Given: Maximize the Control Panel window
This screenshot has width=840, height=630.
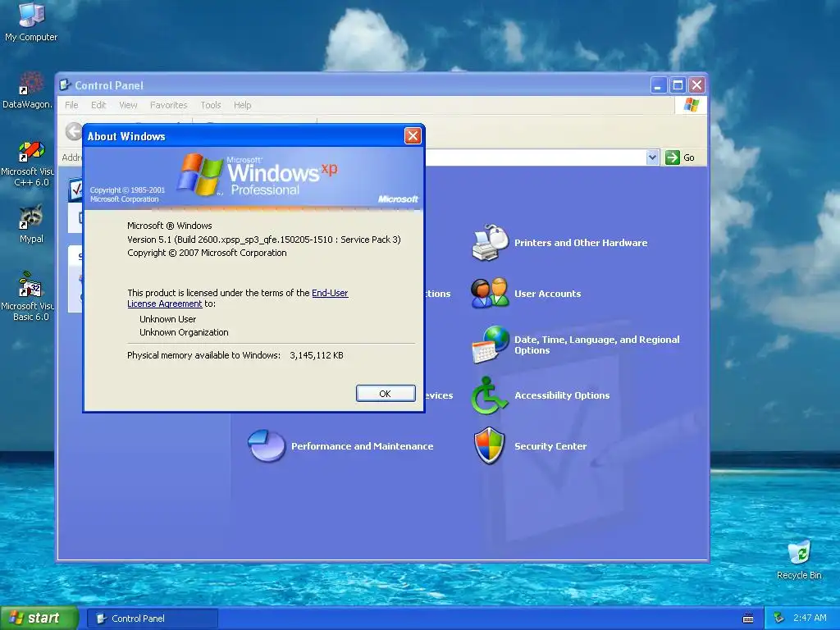Looking at the screenshot, I should (x=678, y=85).
